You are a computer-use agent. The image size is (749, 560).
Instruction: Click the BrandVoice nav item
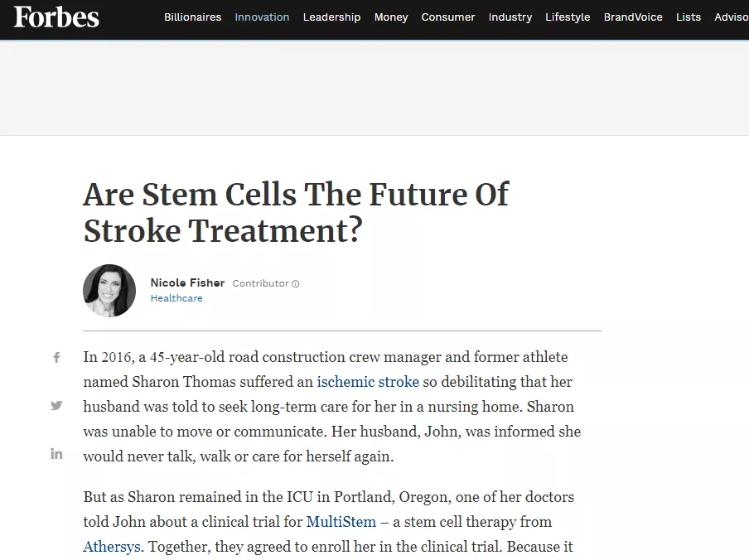click(633, 17)
